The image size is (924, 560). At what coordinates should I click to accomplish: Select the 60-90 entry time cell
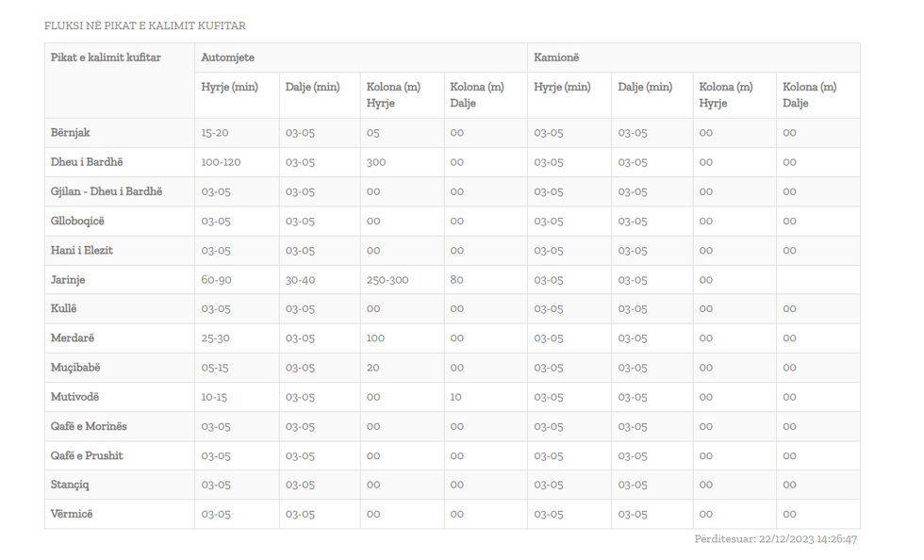(216, 280)
